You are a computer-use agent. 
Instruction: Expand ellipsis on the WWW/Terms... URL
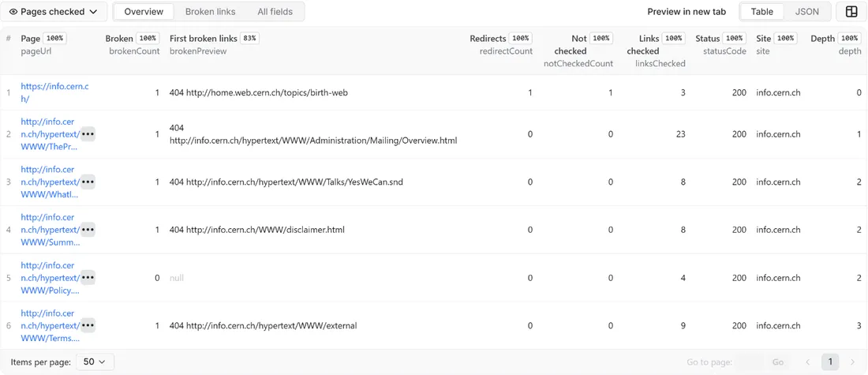(88, 325)
